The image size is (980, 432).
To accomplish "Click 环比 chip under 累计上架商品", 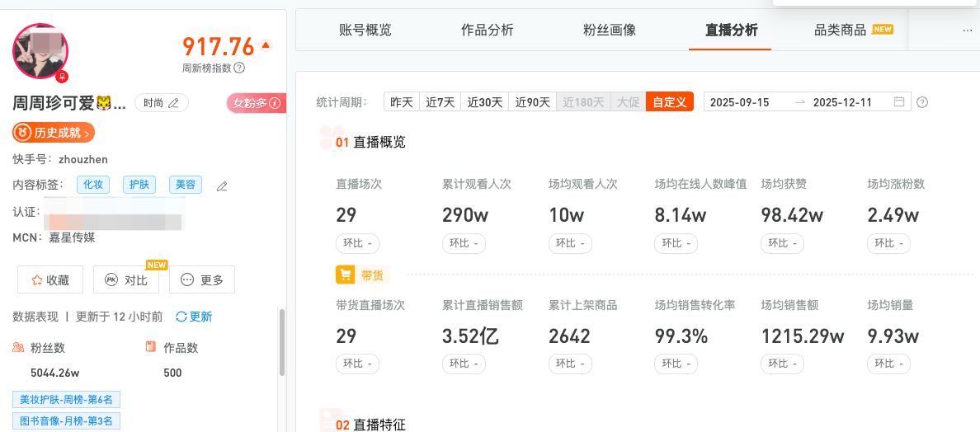I will [x=570, y=364].
